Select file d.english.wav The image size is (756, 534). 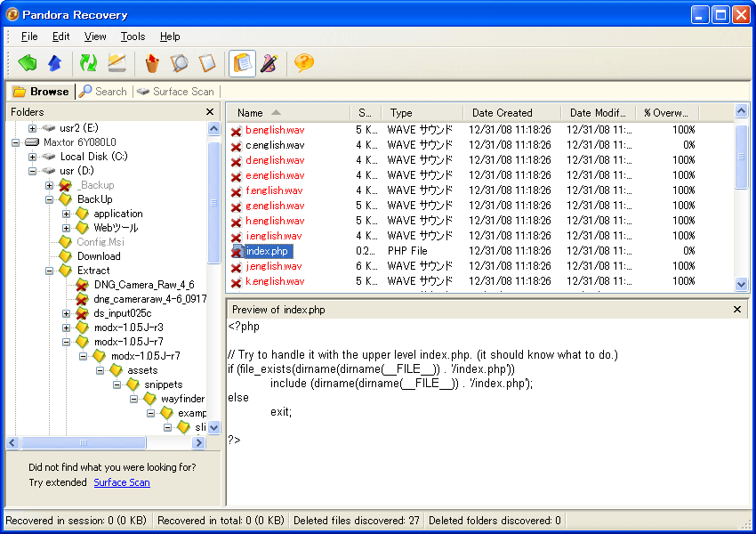275,160
